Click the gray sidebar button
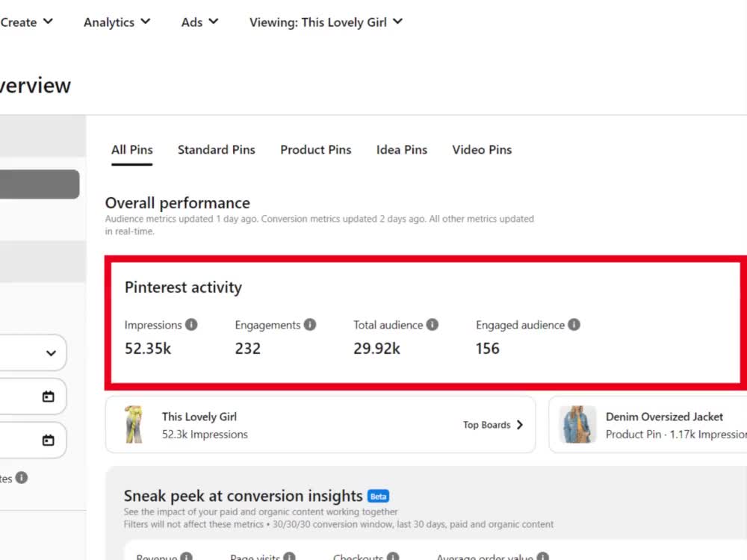 click(x=40, y=184)
